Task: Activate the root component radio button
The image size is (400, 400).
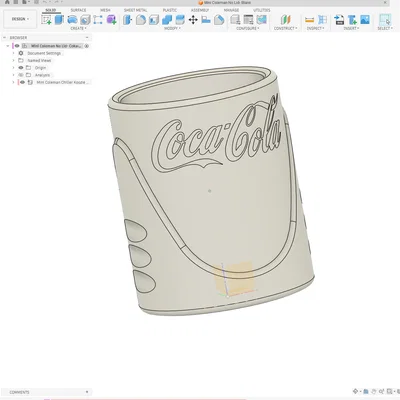Action: coord(87,46)
